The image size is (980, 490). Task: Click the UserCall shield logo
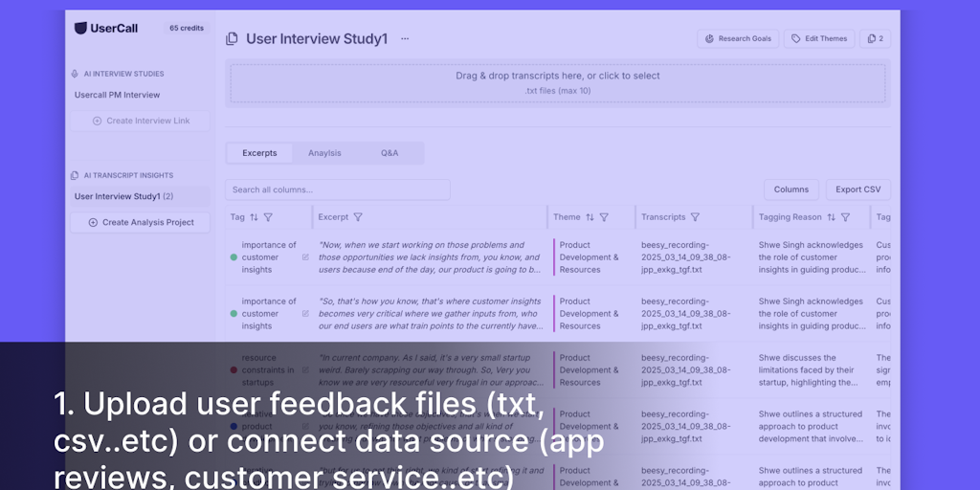(80, 28)
